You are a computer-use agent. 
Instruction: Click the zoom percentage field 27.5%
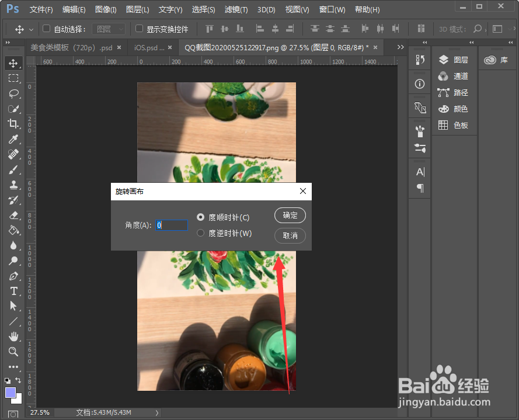point(40,413)
